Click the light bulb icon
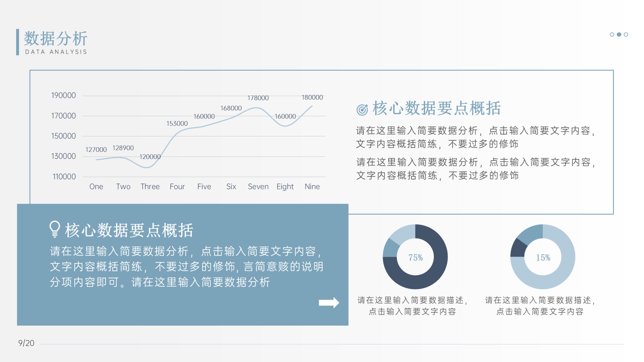The height and width of the screenshot is (362, 644). (55, 229)
